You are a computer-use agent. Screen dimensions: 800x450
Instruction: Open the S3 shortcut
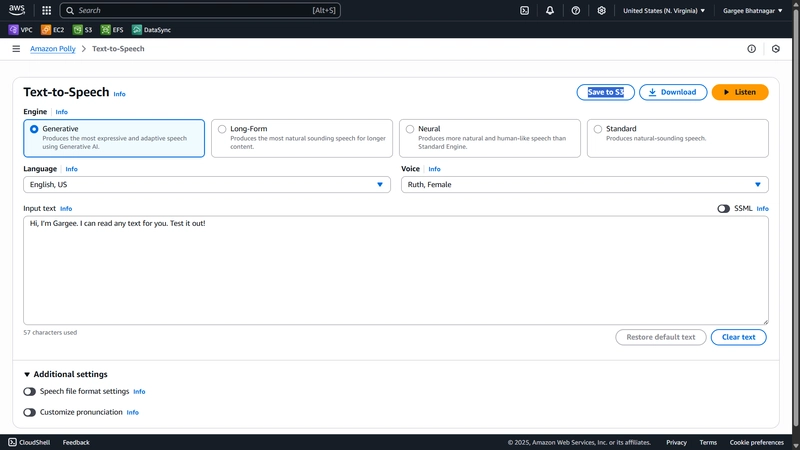click(83, 30)
